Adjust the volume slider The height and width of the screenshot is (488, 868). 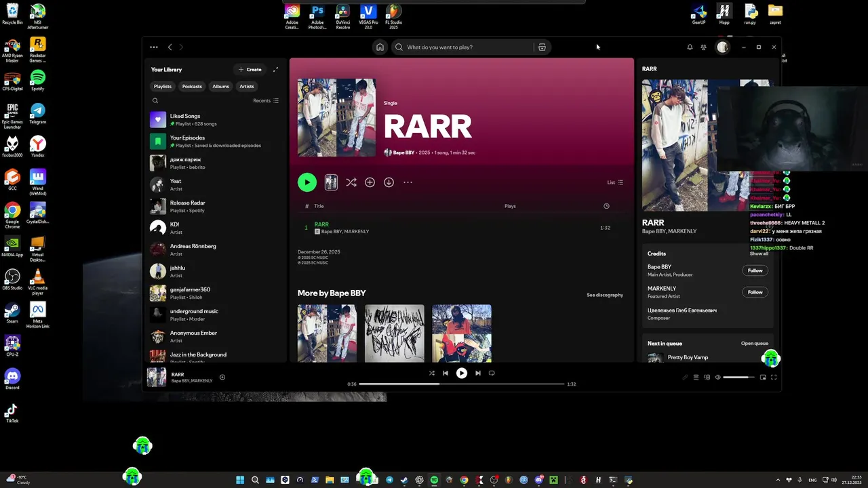[x=739, y=377]
